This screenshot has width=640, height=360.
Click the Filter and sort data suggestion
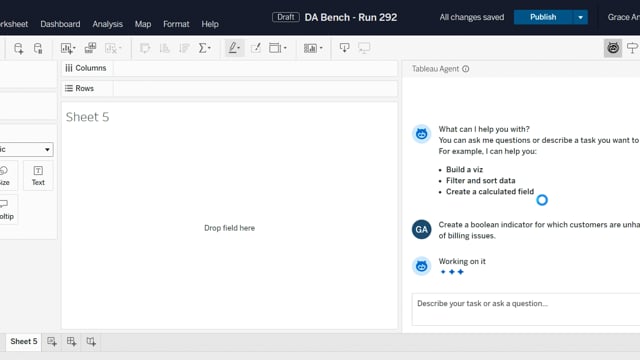point(480,180)
